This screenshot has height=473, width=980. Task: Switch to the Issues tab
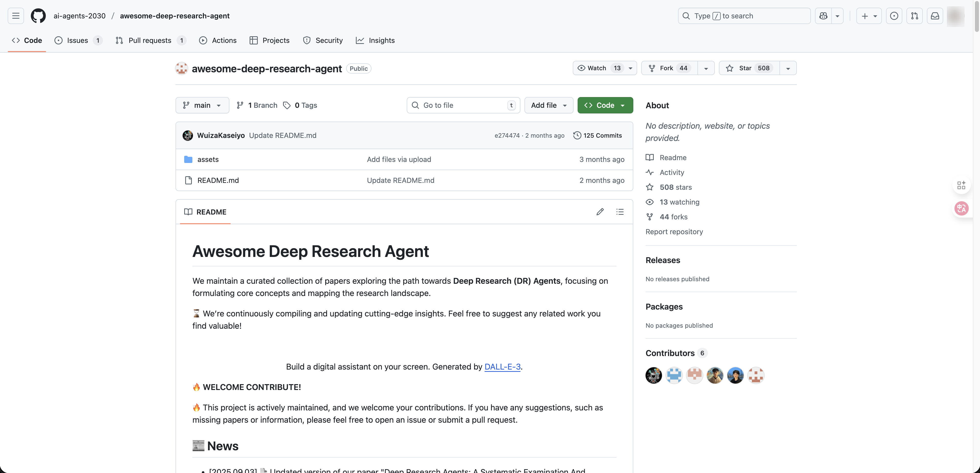[x=78, y=40]
